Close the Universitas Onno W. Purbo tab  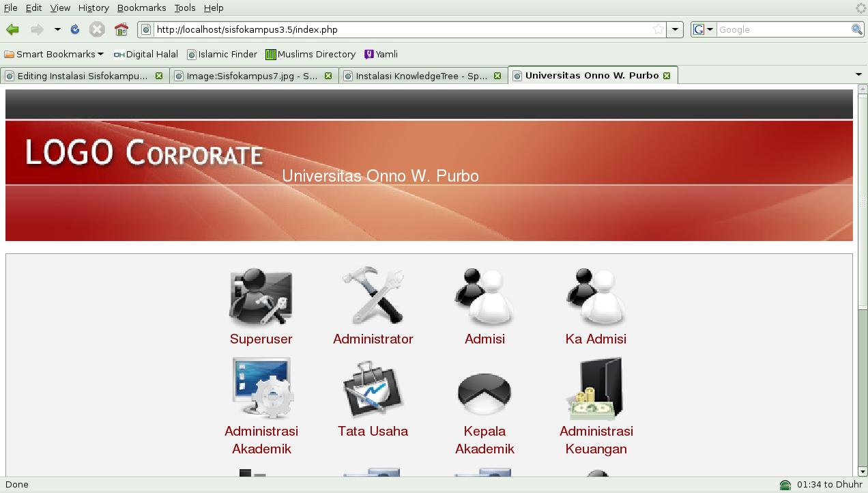pos(667,76)
